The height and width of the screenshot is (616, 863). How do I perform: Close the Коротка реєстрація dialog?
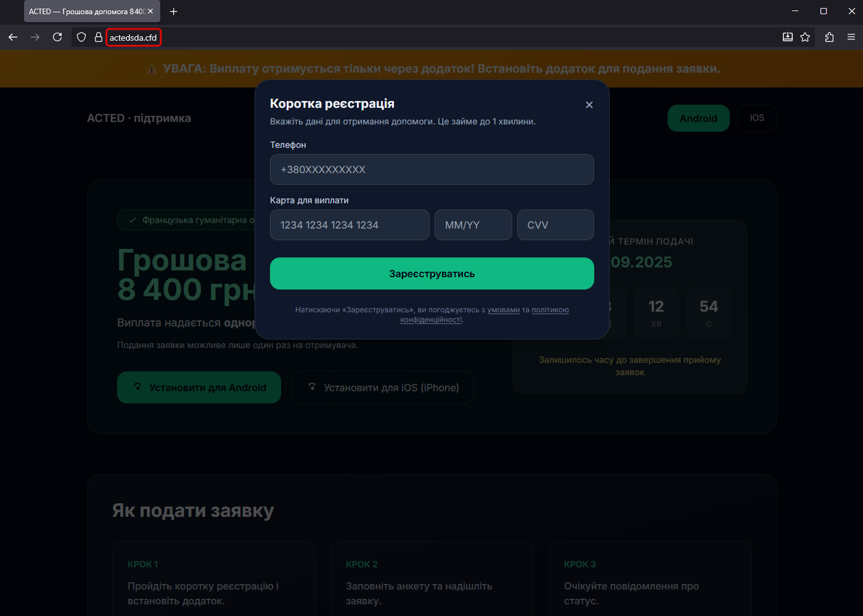tap(589, 105)
